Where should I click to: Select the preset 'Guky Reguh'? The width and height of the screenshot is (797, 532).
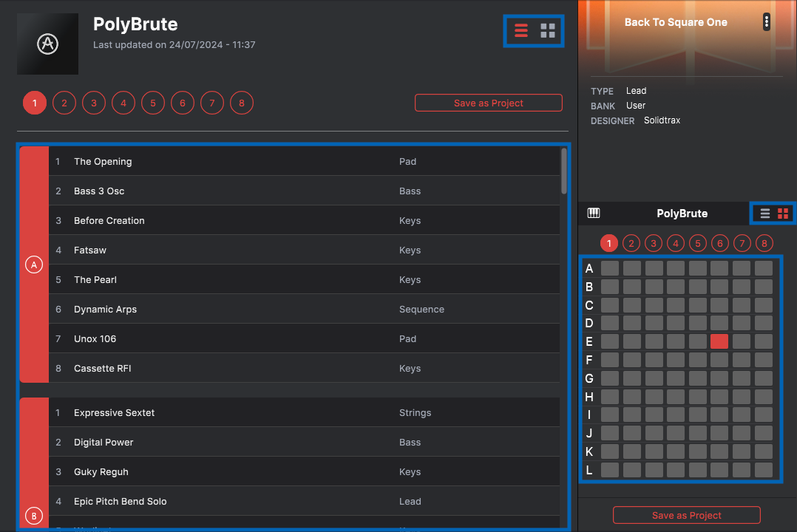304,471
